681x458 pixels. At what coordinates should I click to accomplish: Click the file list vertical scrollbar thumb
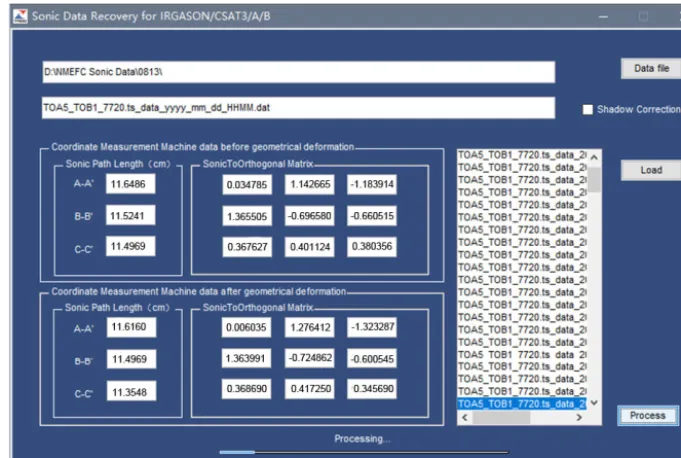594,179
